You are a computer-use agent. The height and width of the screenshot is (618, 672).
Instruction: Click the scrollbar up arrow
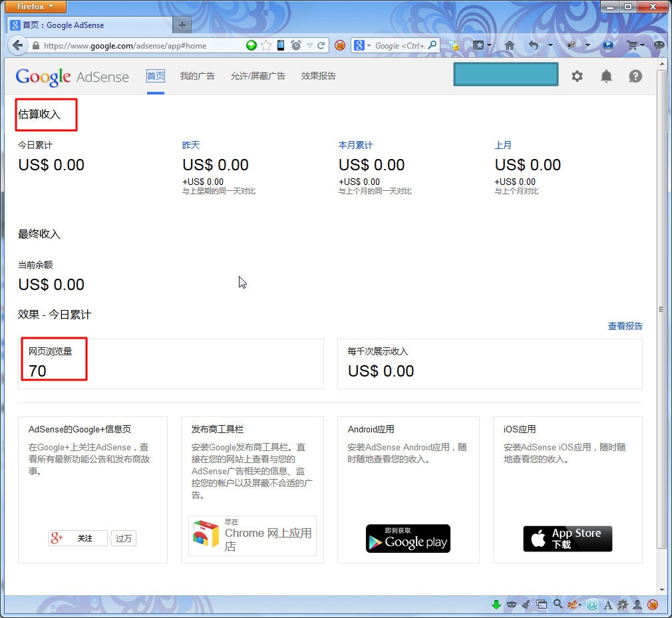pos(662,63)
